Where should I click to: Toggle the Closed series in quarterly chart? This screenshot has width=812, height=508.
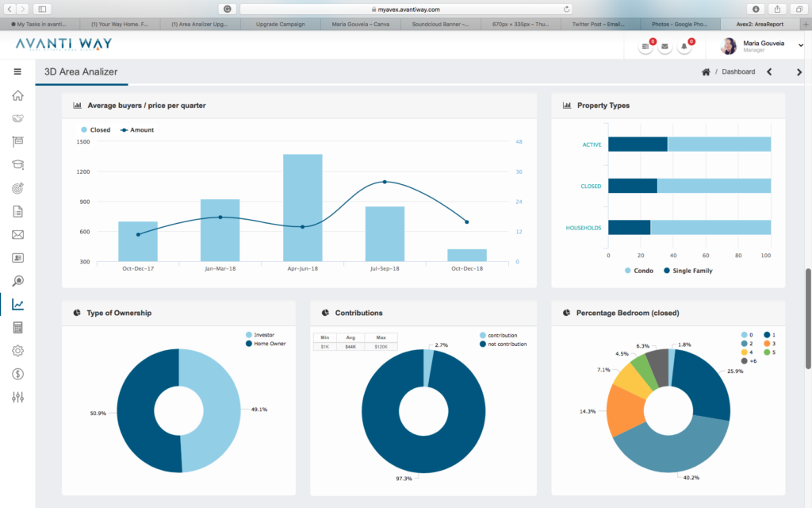[95, 130]
